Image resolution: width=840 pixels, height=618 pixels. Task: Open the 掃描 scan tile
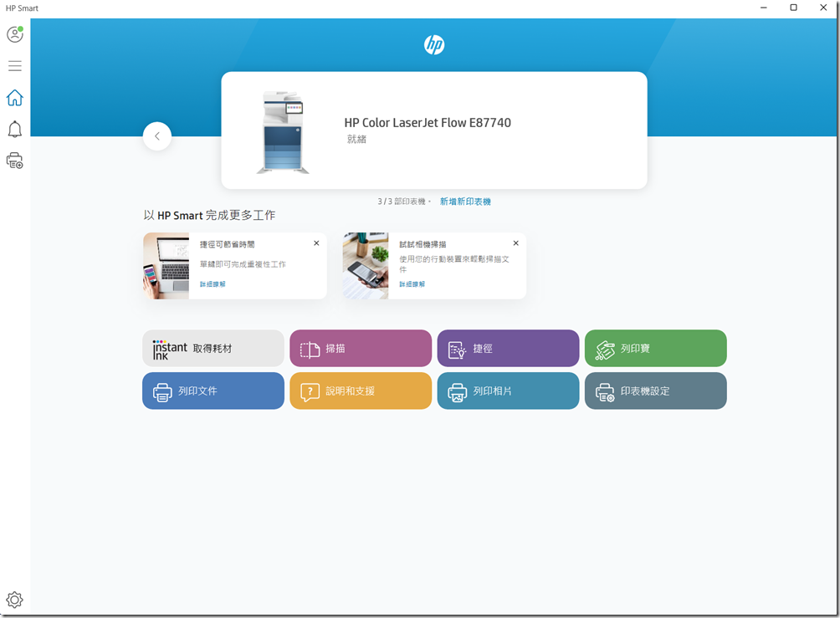tap(361, 348)
